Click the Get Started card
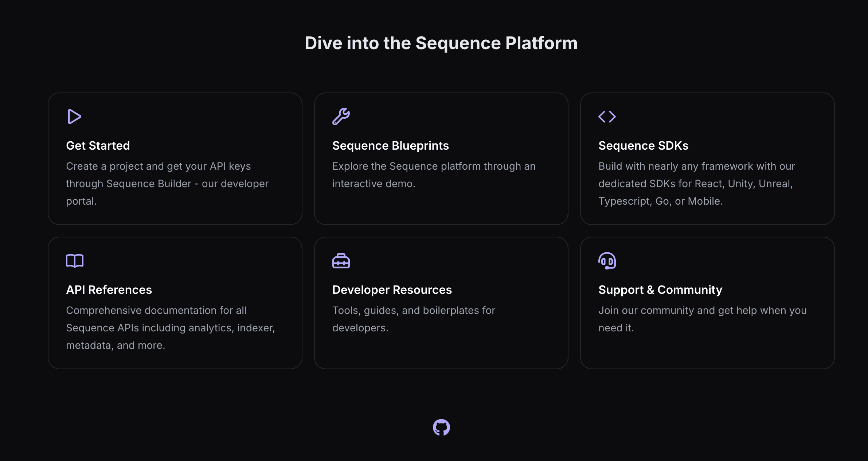 (x=175, y=158)
